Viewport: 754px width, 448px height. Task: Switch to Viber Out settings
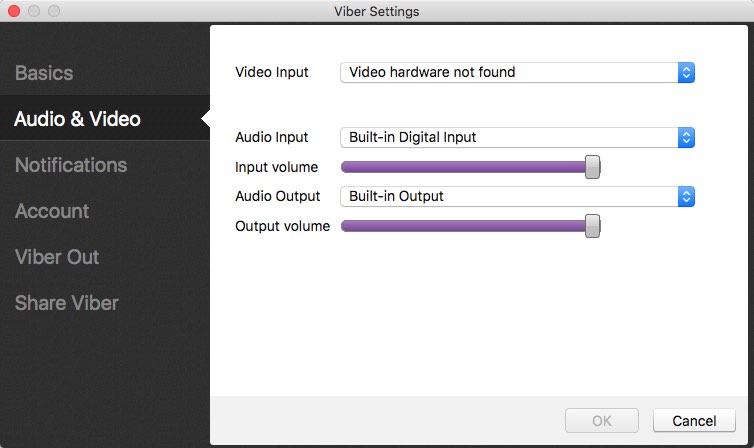point(57,257)
